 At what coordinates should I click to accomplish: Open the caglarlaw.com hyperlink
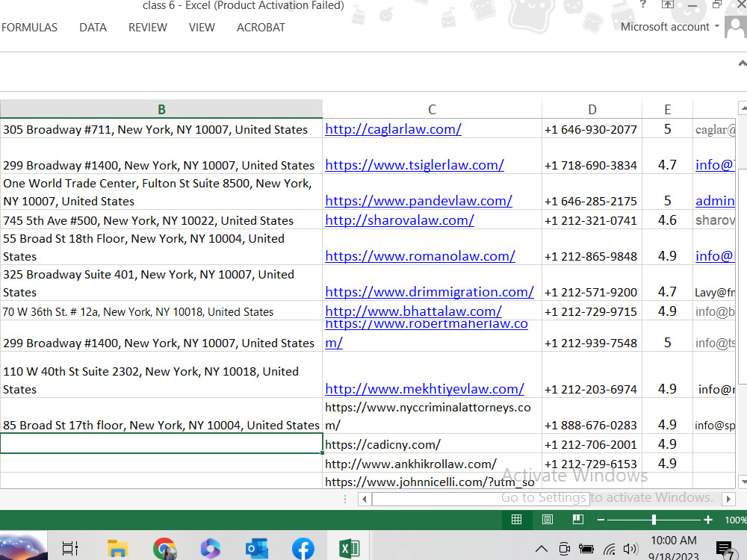click(393, 129)
